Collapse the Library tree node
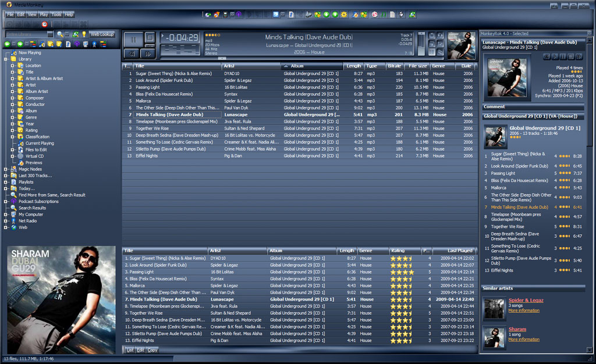The width and height of the screenshot is (596, 364). (6, 59)
